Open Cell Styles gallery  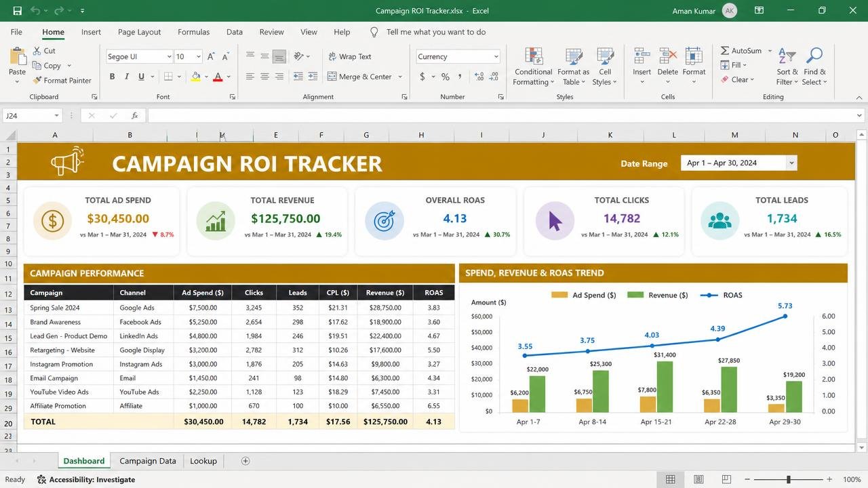(605, 66)
